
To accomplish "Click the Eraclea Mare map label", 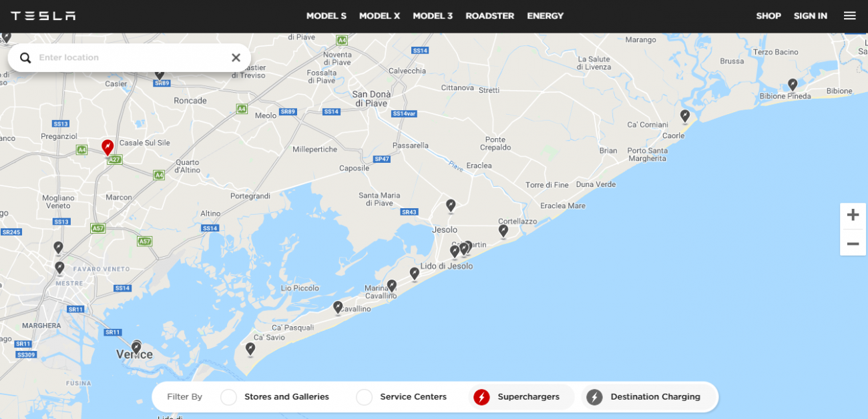I will point(563,205).
